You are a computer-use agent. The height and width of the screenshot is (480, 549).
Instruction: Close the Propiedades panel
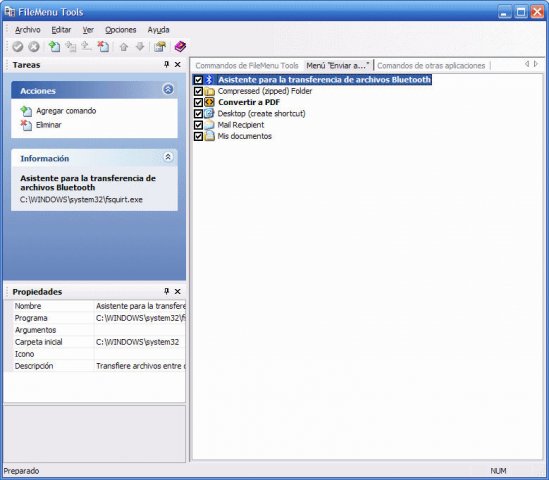pyautogui.click(x=178, y=291)
